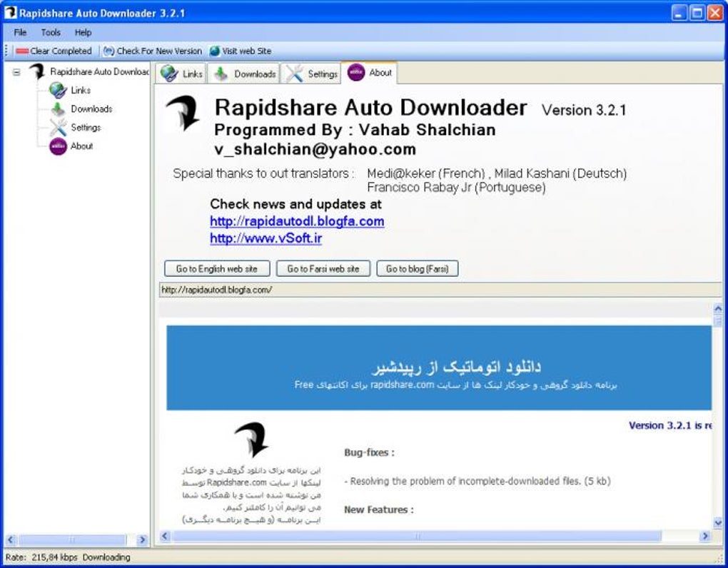Image resolution: width=728 pixels, height=568 pixels.
Task: Click the window resize grip corner
Action: (x=719, y=558)
